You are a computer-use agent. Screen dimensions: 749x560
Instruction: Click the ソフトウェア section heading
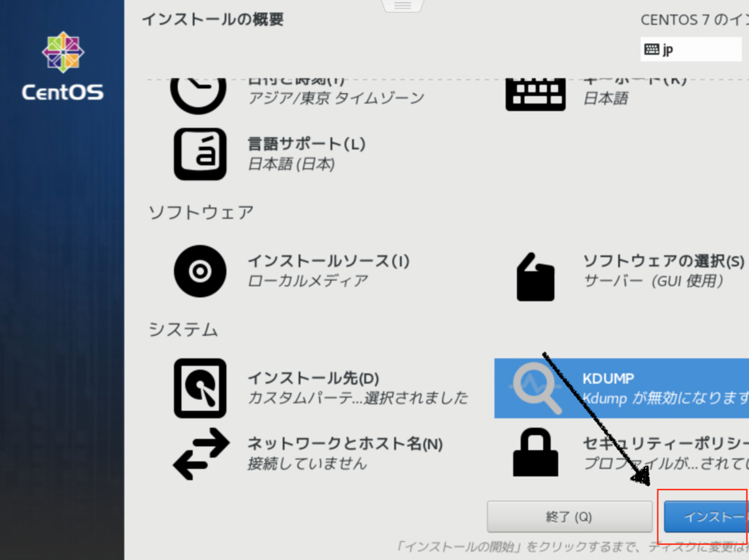[201, 212]
